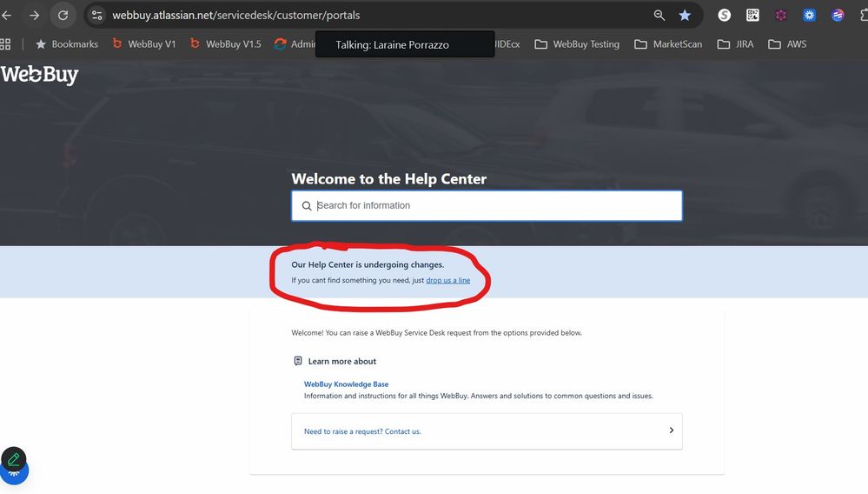Expand the WebBuy Testing bookmark folder
The image size is (868, 494).
pos(577,44)
